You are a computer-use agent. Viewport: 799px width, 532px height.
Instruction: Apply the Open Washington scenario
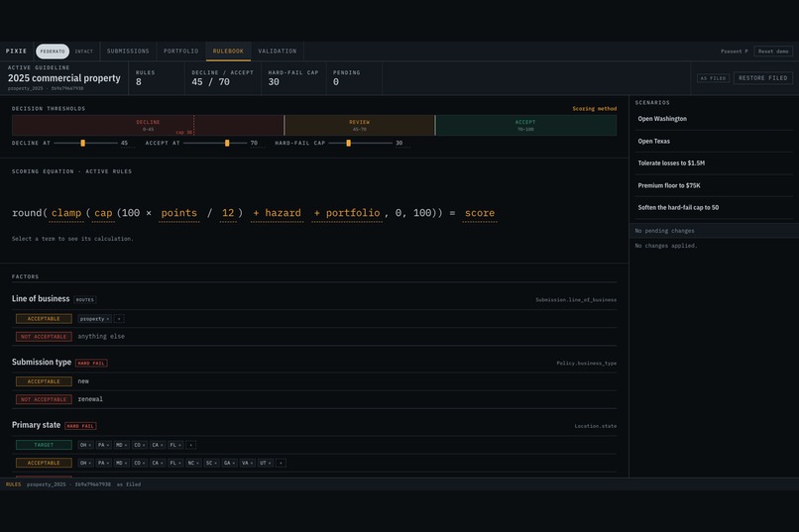point(714,119)
